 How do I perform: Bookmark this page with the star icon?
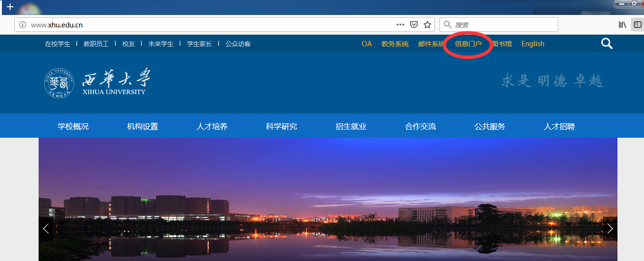(427, 25)
